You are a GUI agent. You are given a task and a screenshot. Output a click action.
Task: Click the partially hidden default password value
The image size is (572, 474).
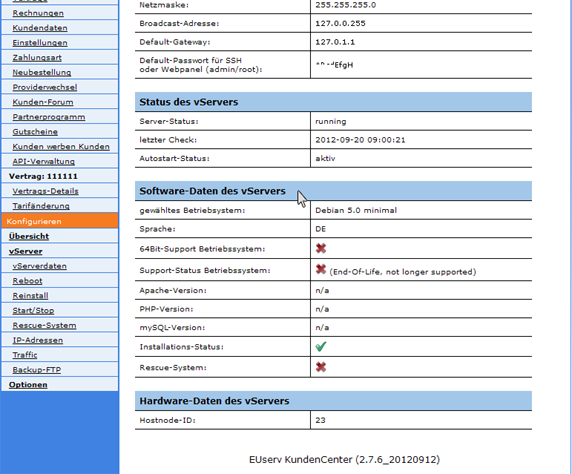[334, 65]
